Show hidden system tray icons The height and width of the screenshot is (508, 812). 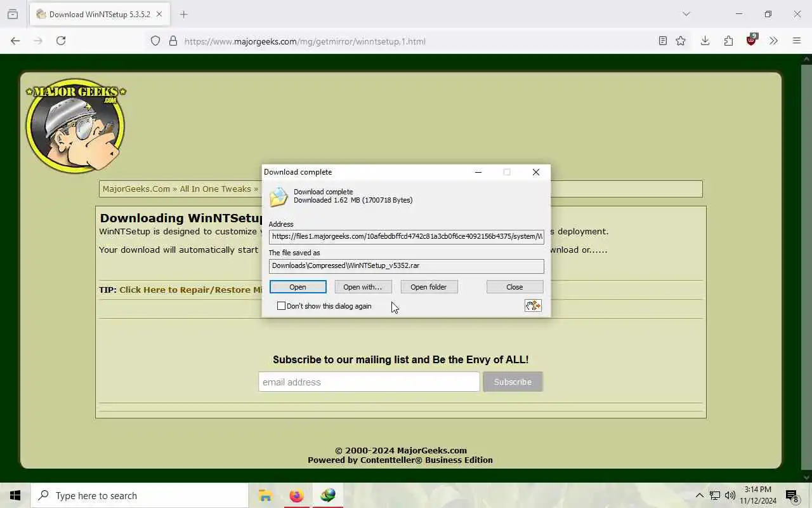(699, 495)
